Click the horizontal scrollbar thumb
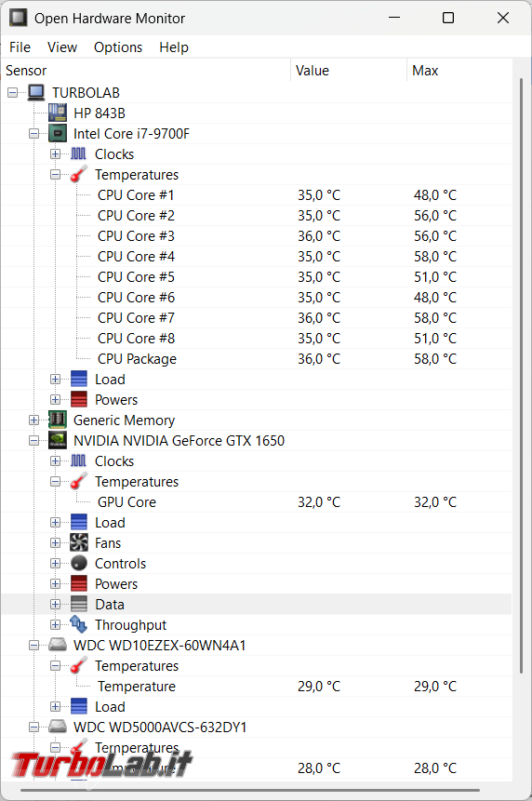Viewport: 532px width, 801px height. coord(250,790)
